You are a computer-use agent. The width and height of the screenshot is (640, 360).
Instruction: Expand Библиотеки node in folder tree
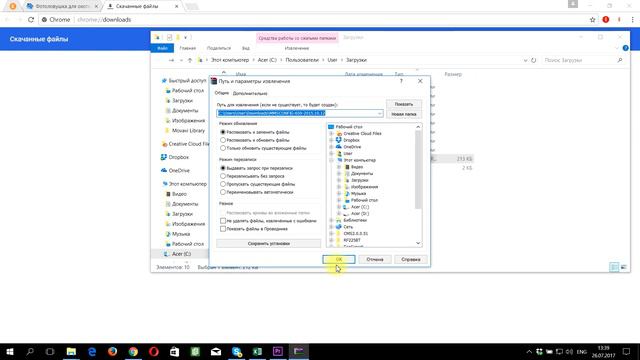click(x=331, y=220)
